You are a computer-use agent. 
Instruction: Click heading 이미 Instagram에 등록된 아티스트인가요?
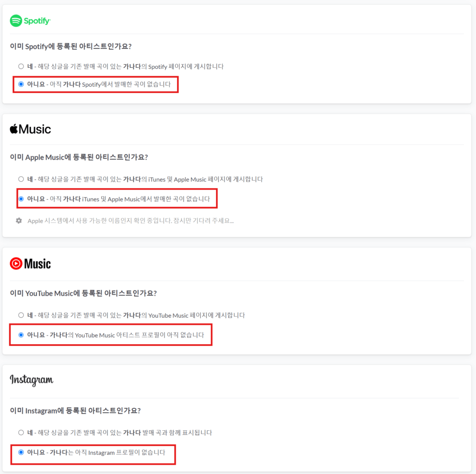pos(75,411)
